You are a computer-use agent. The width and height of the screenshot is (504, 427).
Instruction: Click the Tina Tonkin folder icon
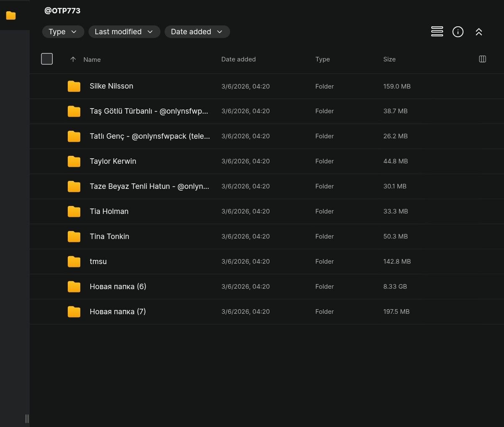pyautogui.click(x=74, y=236)
